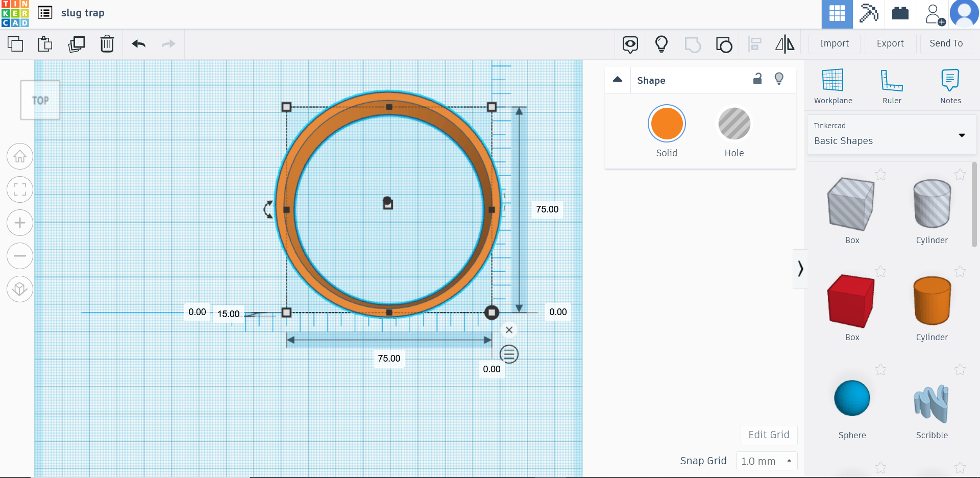Viewport: 980px width, 478px height.
Task: Open the profile avatar menu
Action: (965, 14)
